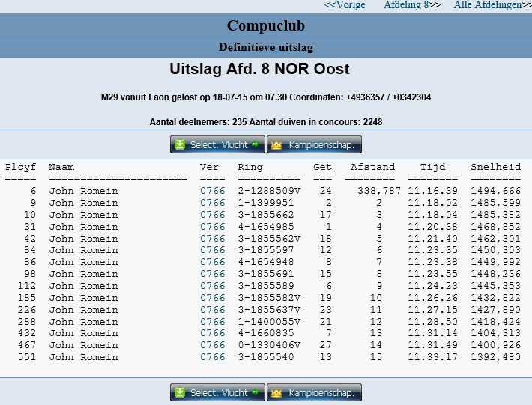The width and height of the screenshot is (532, 405).
Task: Click the top Select. Vlucht button
Action: click(217, 144)
